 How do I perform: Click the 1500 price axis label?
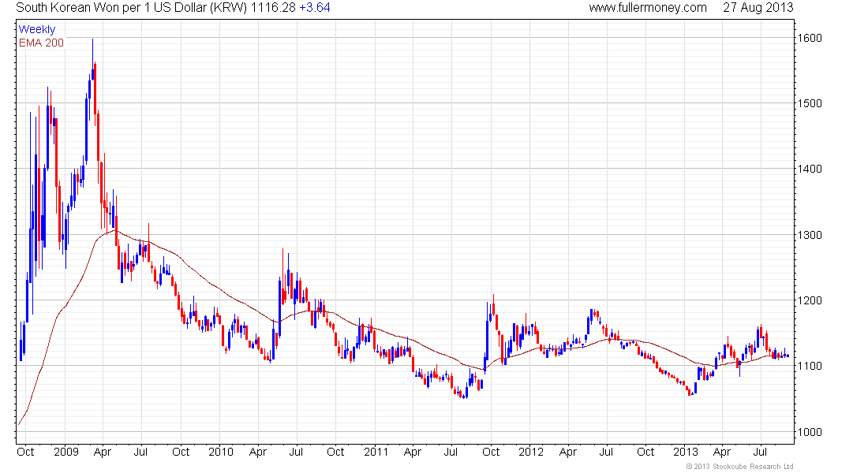[x=810, y=103]
